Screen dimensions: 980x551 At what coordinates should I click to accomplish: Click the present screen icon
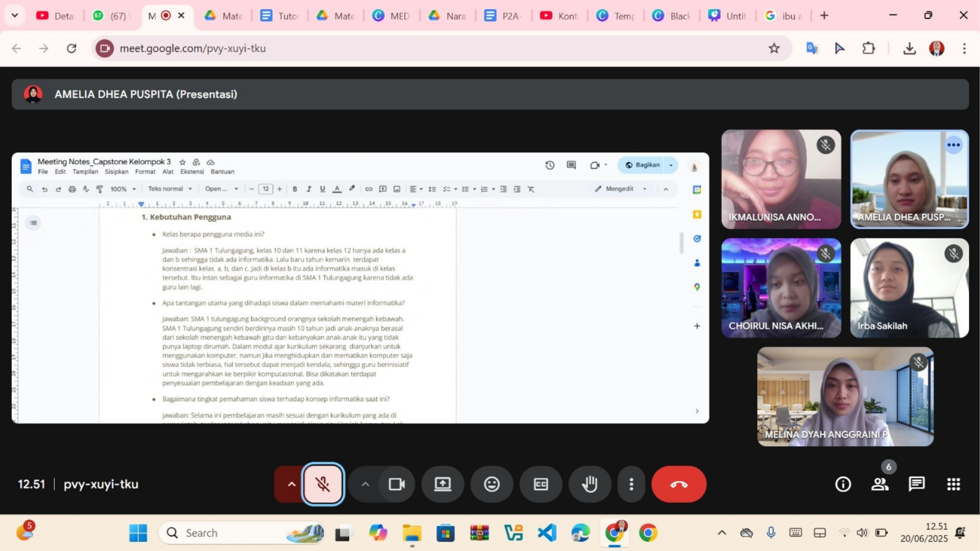coord(443,484)
